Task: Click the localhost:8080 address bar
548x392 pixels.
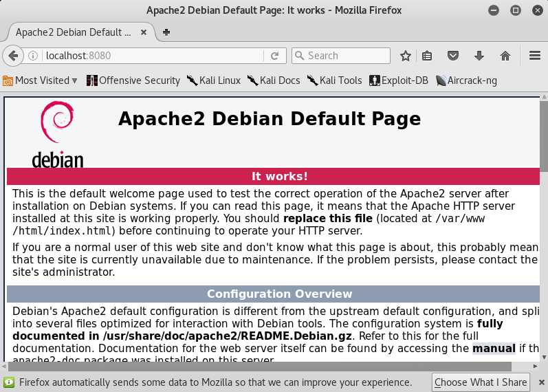Action: click(x=152, y=56)
